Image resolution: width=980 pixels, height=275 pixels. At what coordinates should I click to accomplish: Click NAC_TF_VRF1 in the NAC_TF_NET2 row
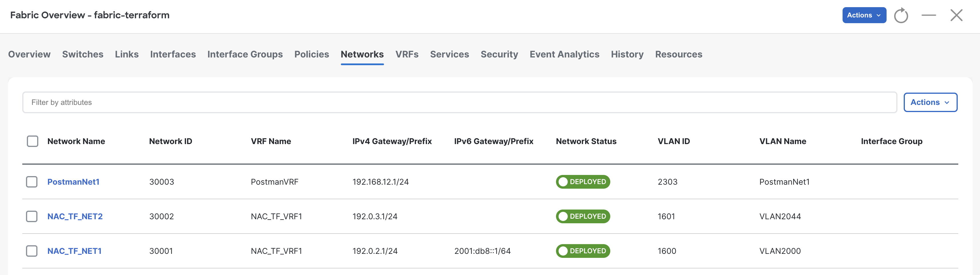click(276, 216)
